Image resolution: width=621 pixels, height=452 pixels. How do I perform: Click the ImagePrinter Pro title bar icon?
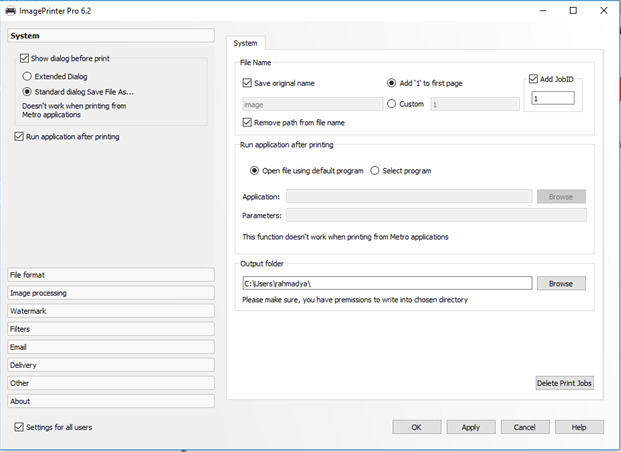(x=10, y=10)
